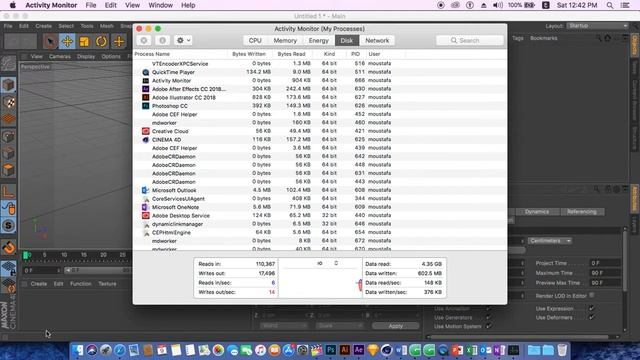Select the Workplane orange grid icon
The height and width of the screenshot is (360, 640).
point(8,119)
